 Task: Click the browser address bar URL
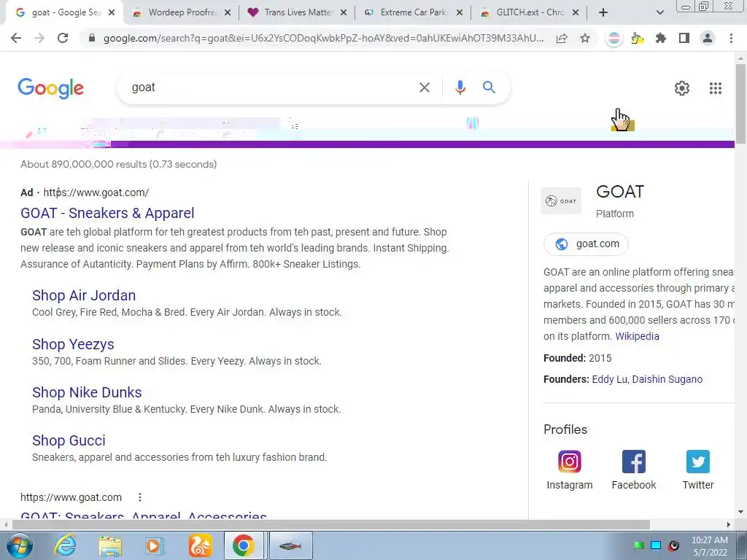coord(323,38)
